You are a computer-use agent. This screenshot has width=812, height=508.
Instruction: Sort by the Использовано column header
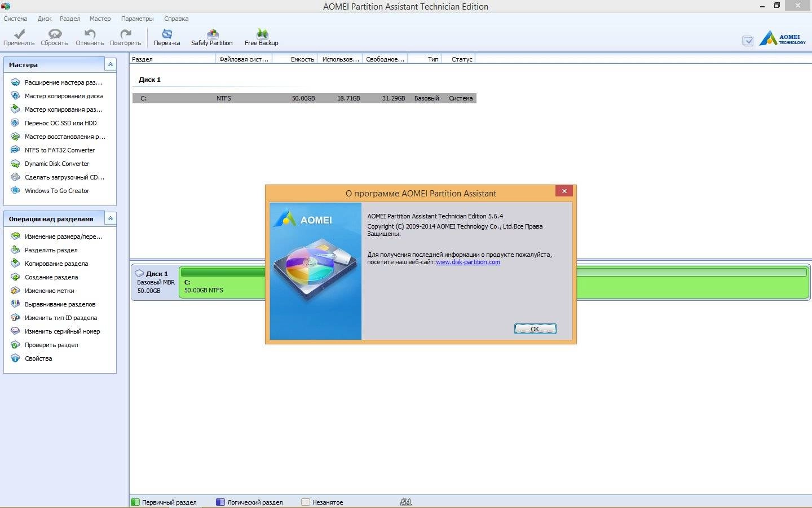(x=340, y=59)
